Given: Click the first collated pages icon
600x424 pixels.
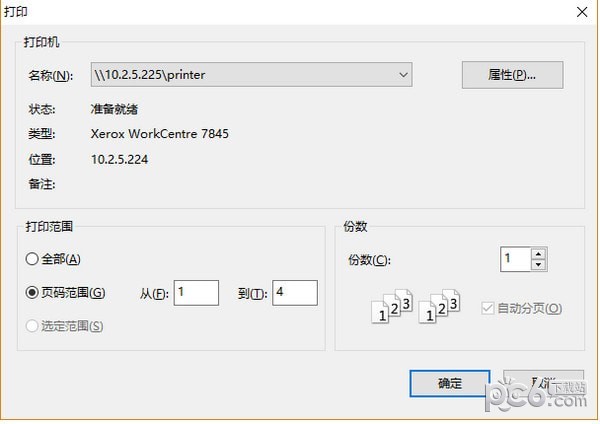Looking at the screenshot, I should click(392, 307).
